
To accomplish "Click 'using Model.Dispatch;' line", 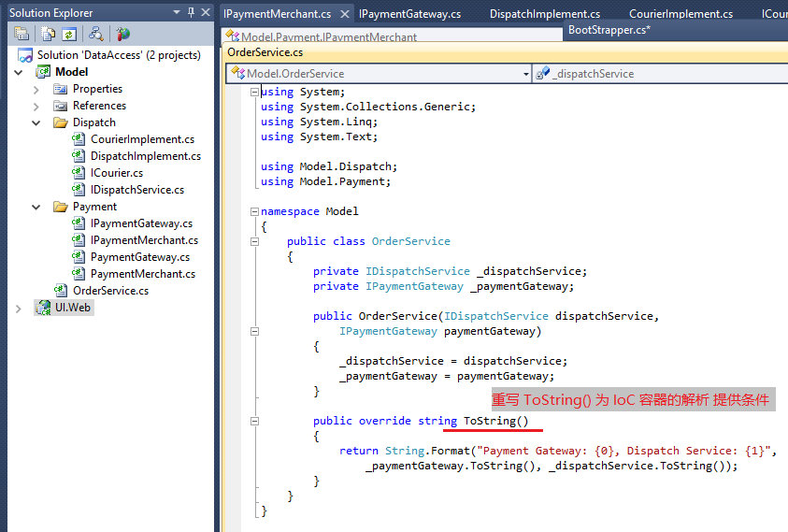I will click(329, 167).
